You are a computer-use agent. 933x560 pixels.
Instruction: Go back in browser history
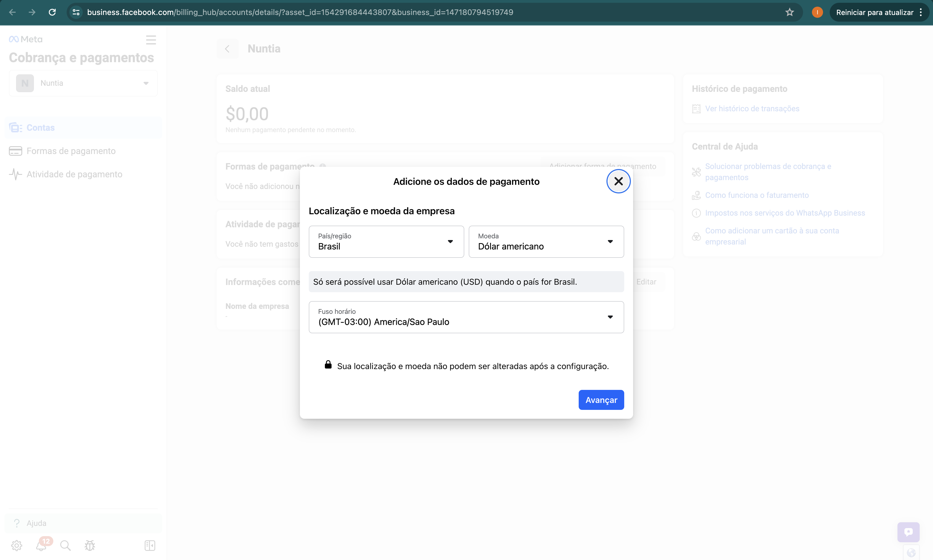pos(12,12)
